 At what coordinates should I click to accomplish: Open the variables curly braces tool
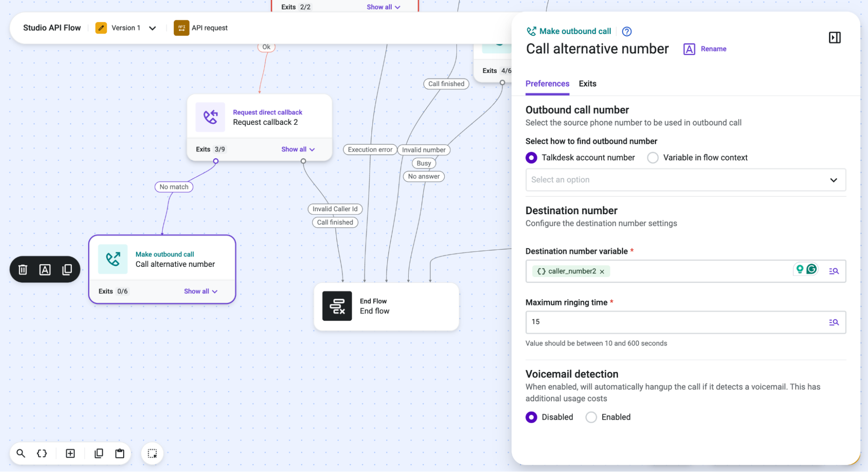[x=42, y=453]
